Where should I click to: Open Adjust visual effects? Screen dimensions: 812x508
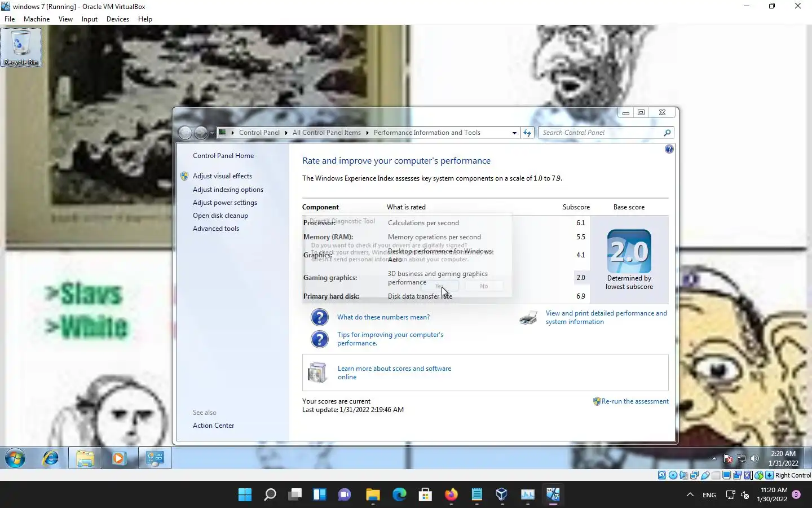[x=222, y=176]
